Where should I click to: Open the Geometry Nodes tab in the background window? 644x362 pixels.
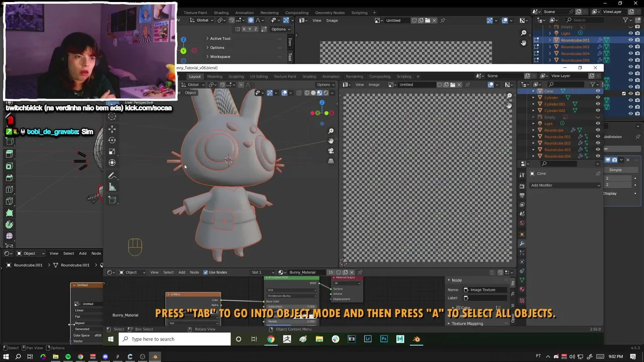330,13
